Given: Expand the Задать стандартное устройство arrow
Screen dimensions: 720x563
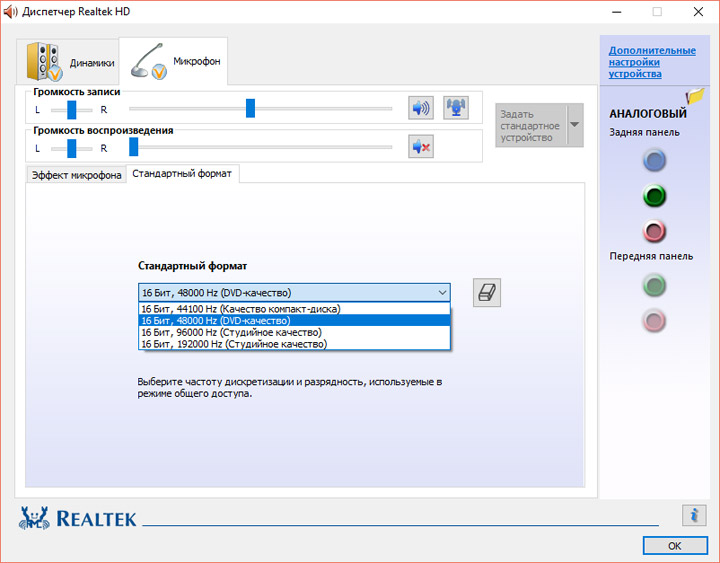Looking at the screenshot, I should point(575,125).
